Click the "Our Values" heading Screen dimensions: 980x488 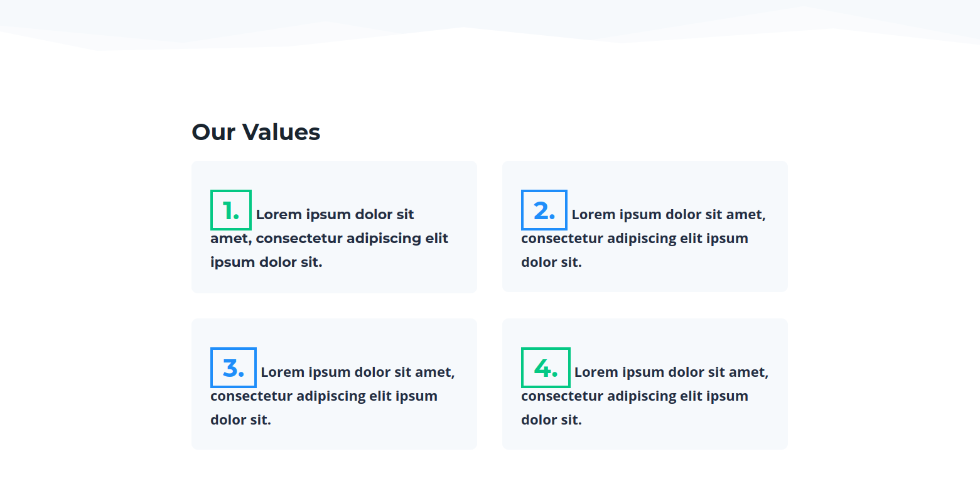point(256,132)
